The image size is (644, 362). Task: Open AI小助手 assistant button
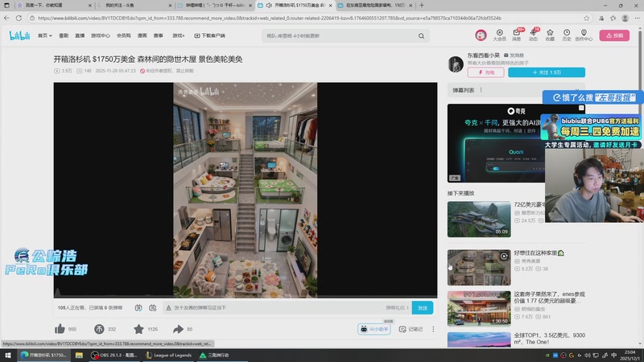[x=374, y=329]
